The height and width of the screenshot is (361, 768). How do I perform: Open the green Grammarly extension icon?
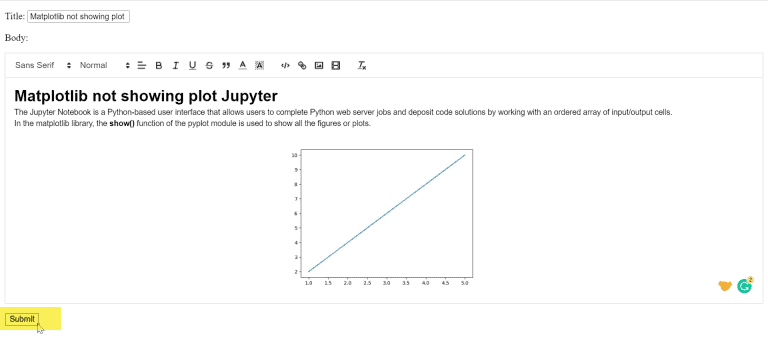point(744,286)
